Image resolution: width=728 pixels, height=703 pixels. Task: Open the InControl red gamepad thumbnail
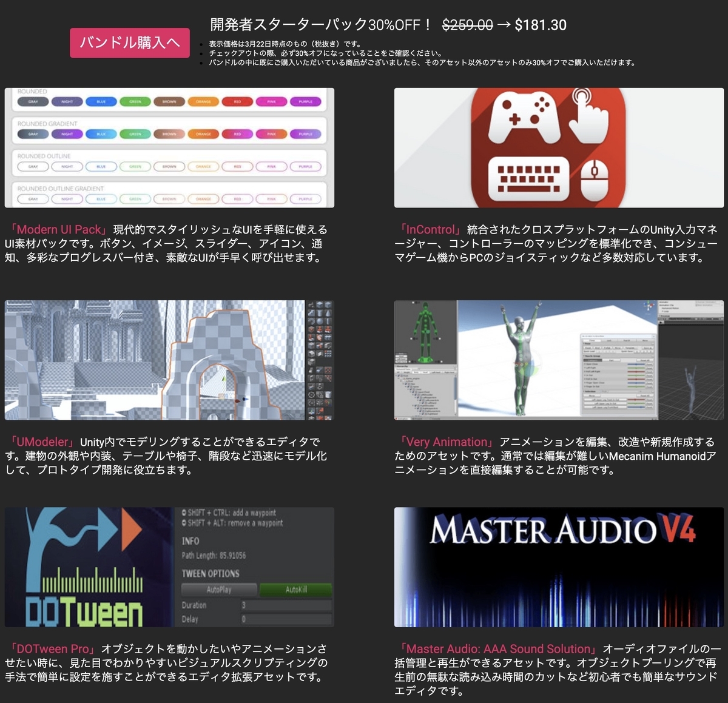(559, 148)
